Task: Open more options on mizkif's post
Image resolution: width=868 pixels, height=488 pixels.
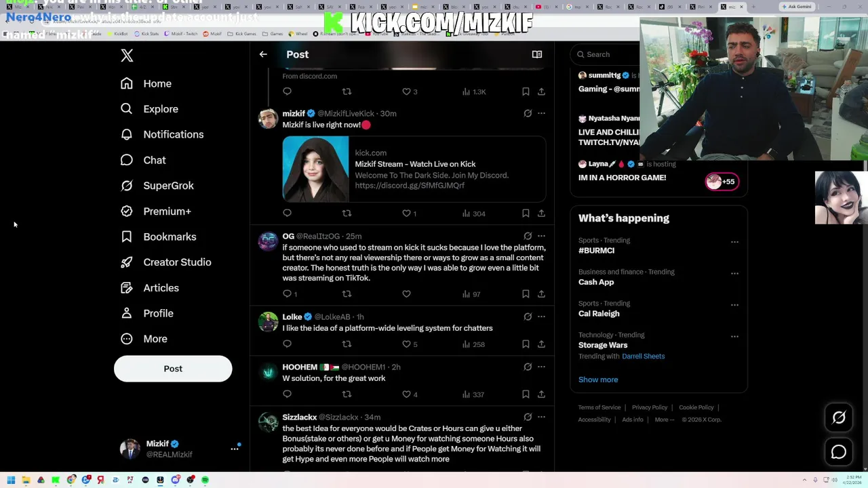Action: point(541,113)
